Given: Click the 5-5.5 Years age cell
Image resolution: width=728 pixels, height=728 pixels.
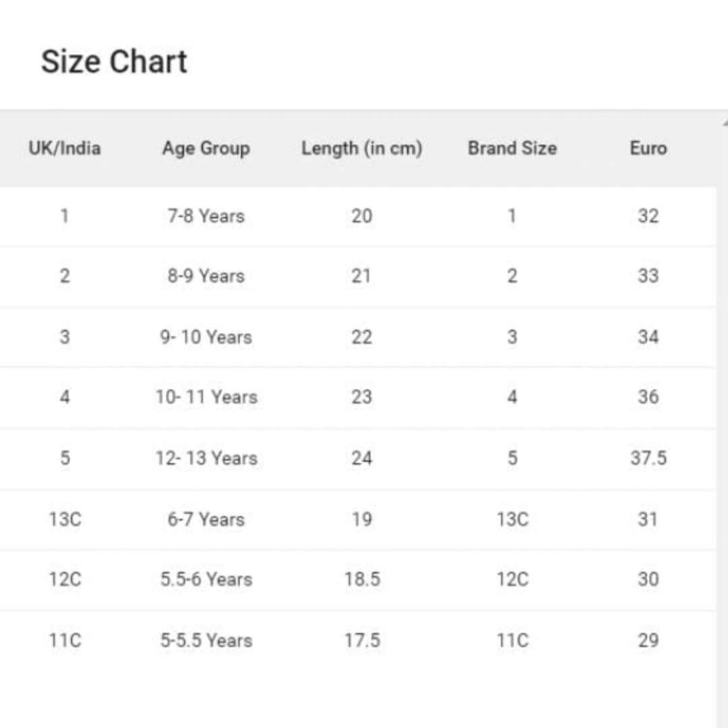Looking at the screenshot, I should pyautogui.click(x=206, y=640).
